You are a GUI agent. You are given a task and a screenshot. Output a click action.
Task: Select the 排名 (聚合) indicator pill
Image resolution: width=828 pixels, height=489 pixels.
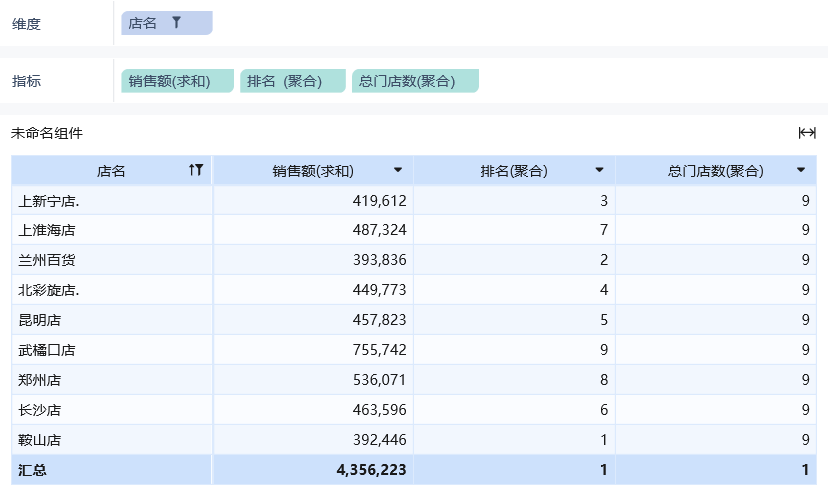click(x=292, y=81)
